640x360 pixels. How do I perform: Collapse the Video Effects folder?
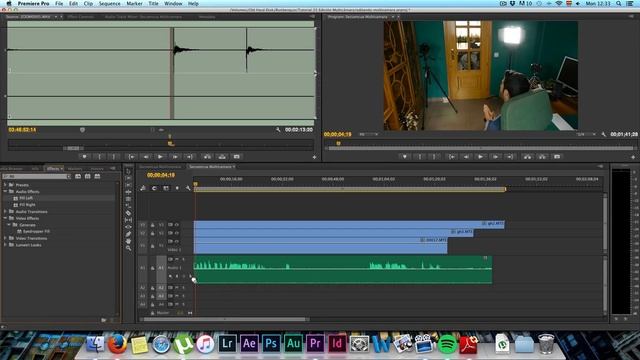(x=5, y=218)
